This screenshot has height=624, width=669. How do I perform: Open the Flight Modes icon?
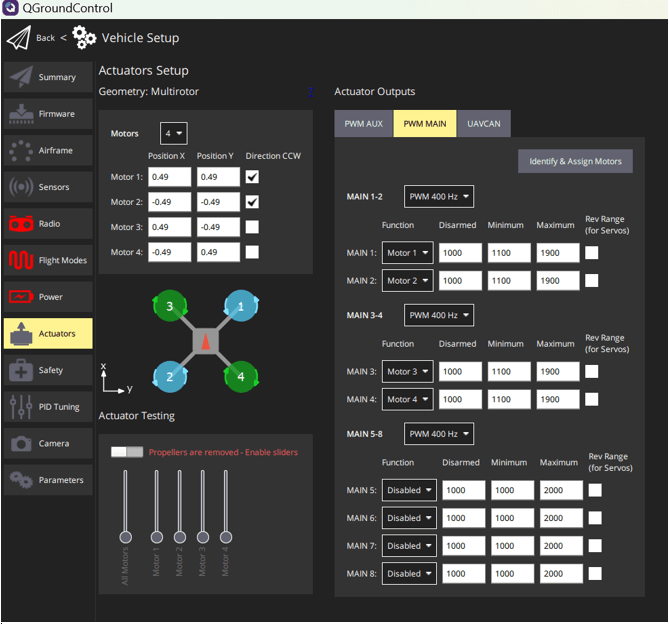point(21,260)
